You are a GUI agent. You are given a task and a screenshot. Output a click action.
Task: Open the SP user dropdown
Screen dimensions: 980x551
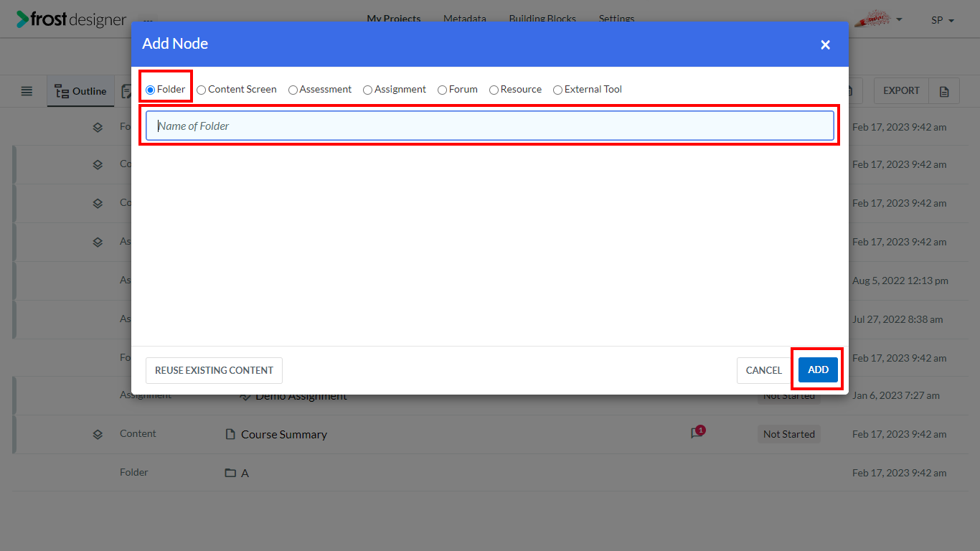click(943, 20)
